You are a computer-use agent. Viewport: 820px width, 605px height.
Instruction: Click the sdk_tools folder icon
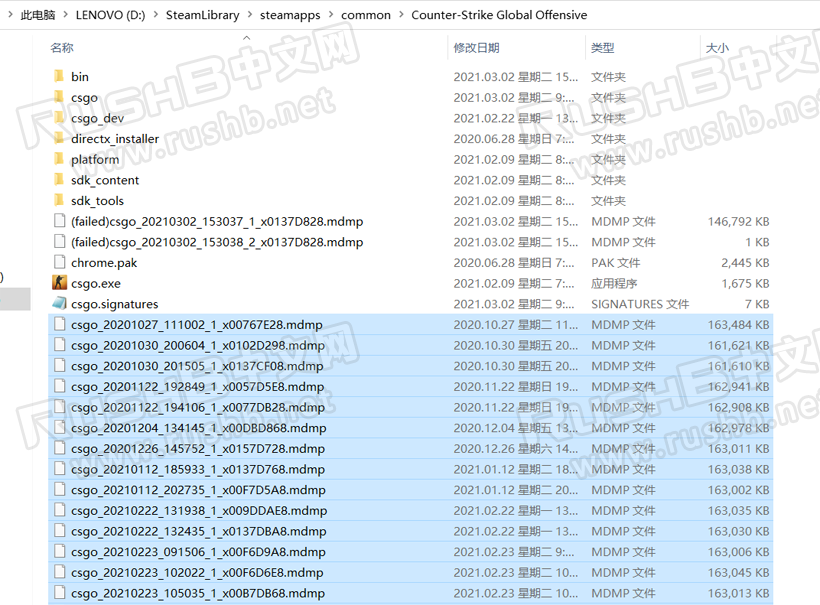point(59,201)
